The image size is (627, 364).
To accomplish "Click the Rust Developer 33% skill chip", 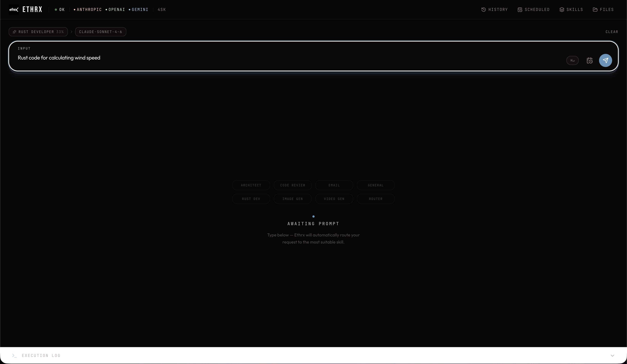I will 38,32.
